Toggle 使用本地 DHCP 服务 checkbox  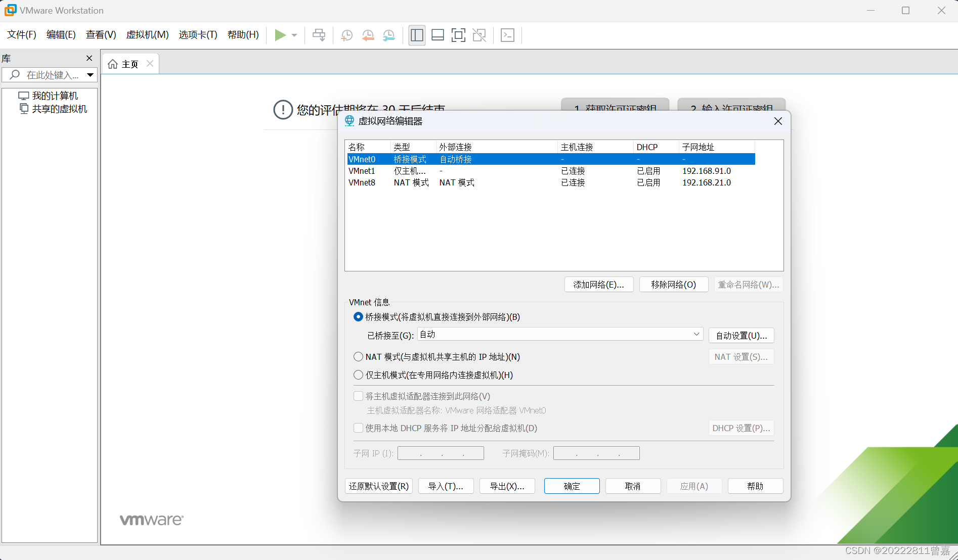coord(358,428)
